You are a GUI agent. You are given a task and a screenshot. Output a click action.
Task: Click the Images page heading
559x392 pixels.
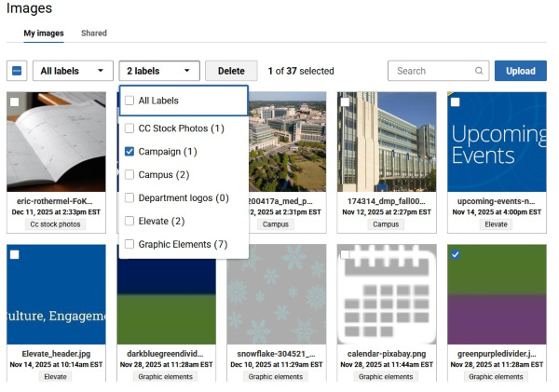[29, 7]
